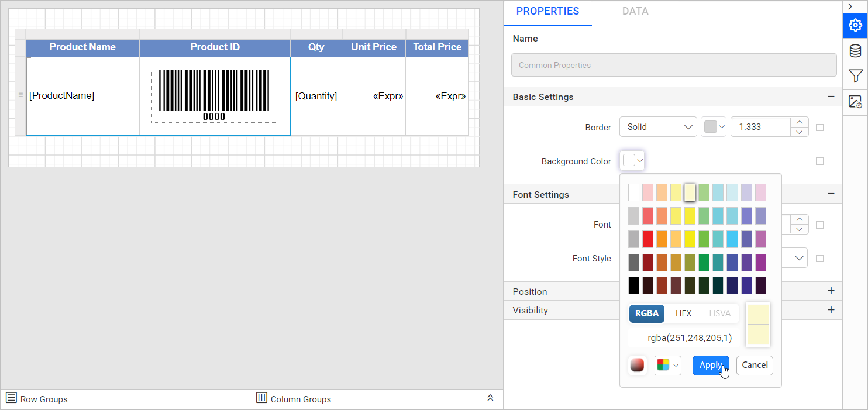The height and width of the screenshot is (410, 868).
Task: Select the HEX color mode tab
Action: 683,313
